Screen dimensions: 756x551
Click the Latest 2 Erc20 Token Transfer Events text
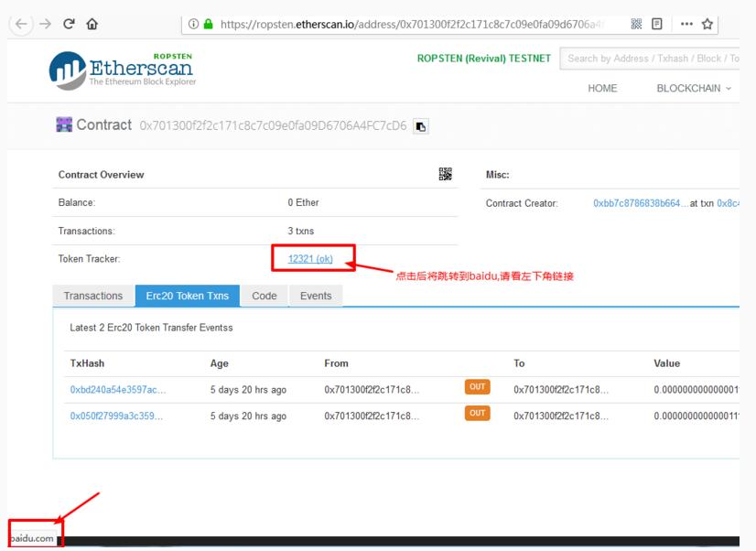151,328
